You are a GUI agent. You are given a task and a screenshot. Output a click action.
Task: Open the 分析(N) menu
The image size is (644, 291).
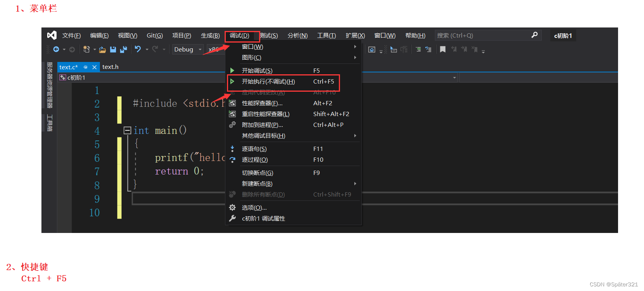click(298, 35)
